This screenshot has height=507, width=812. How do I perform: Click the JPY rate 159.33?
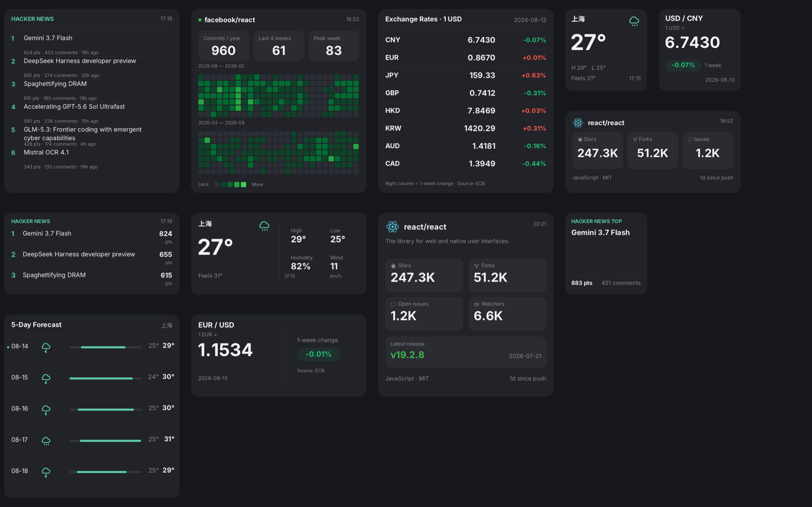tap(482, 75)
